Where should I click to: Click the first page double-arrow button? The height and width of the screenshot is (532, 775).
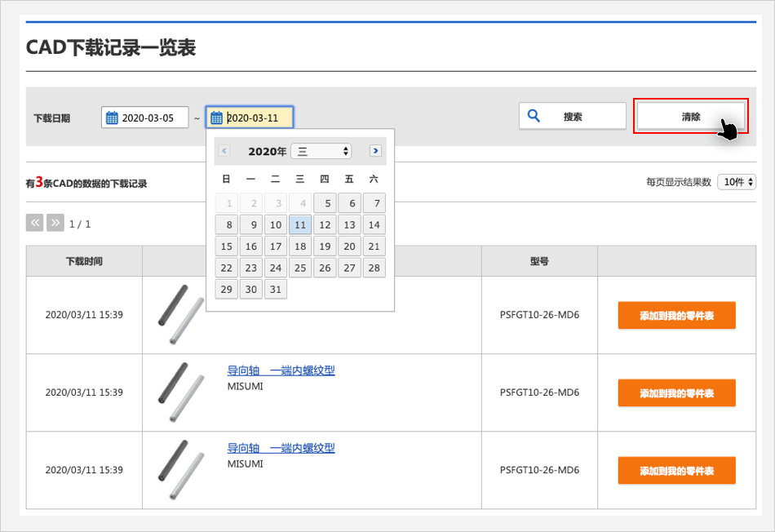pyautogui.click(x=35, y=223)
